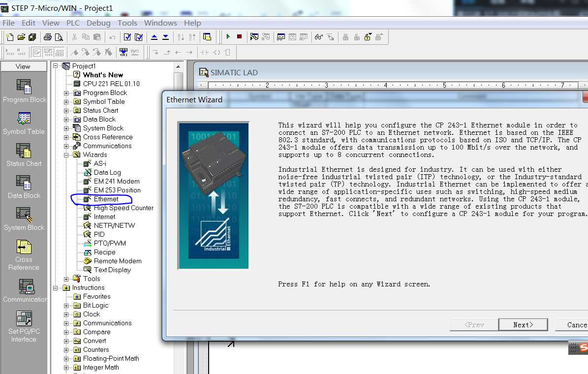588x374 pixels.
Task: Select CPU 221 REL 01.10 entry
Action: pos(111,84)
